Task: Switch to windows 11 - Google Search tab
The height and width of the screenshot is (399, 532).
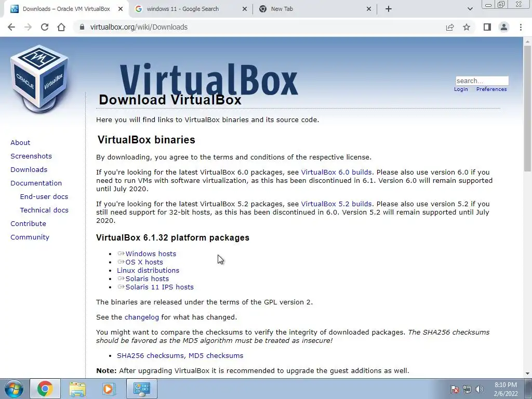Action: tap(191, 9)
